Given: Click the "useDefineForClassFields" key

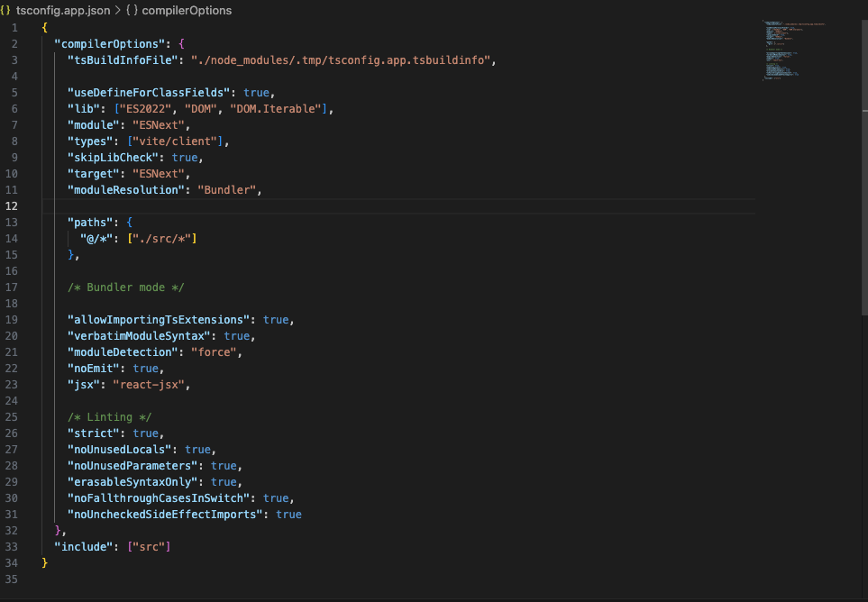Looking at the screenshot, I should tap(149, 93).
